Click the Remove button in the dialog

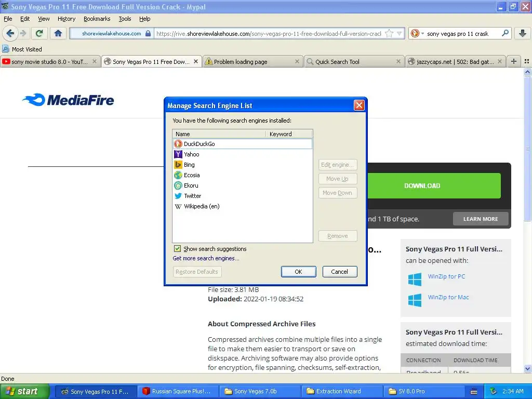338,236
